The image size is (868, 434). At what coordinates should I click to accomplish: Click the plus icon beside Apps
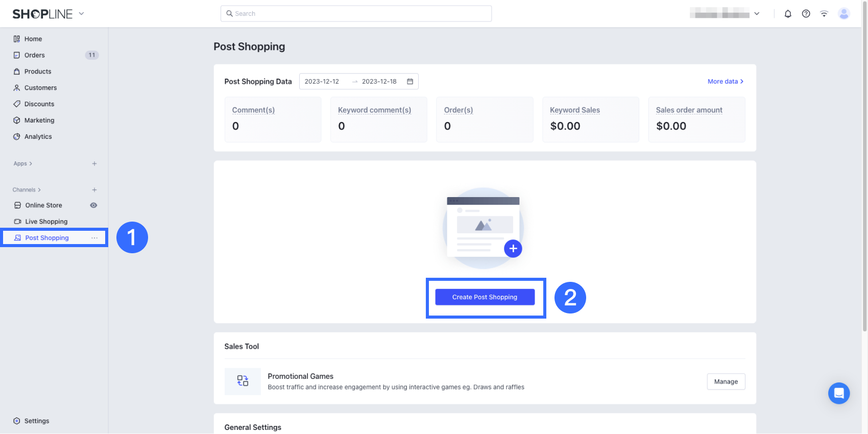(x=94, y=164)
